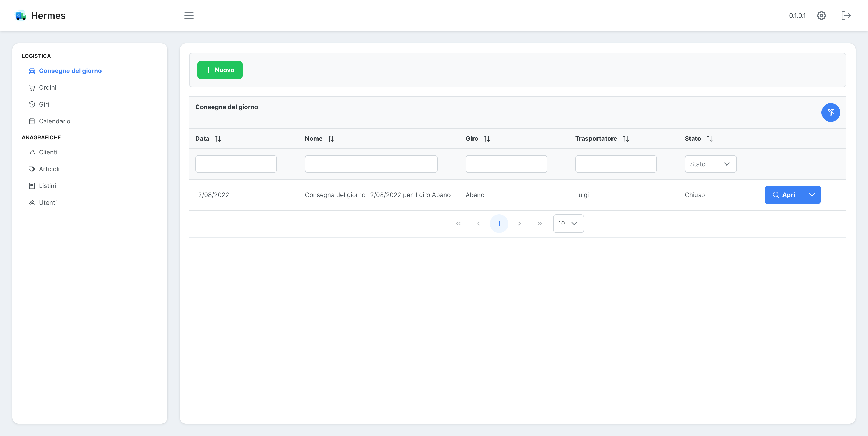Screen dimensions: 868x436
Task: Go to Calendario in the sidebar
Action: click(x=54, y=121)
